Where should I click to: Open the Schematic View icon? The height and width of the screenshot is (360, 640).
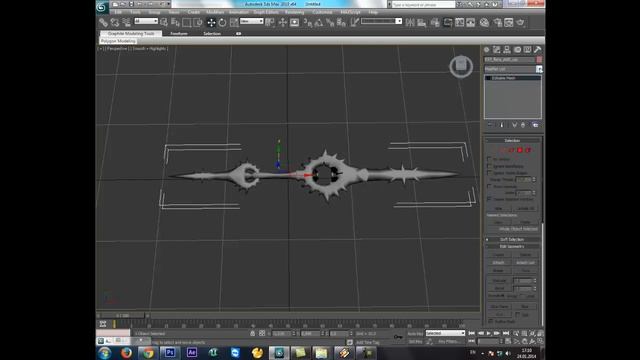click(x=471, y=22)
